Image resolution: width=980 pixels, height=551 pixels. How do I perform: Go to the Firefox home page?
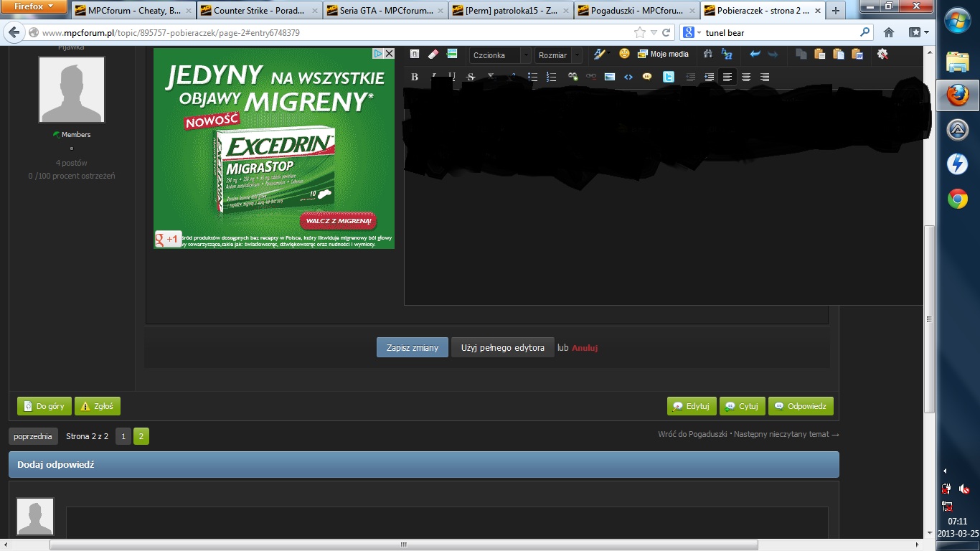click(x=889, y=32)
